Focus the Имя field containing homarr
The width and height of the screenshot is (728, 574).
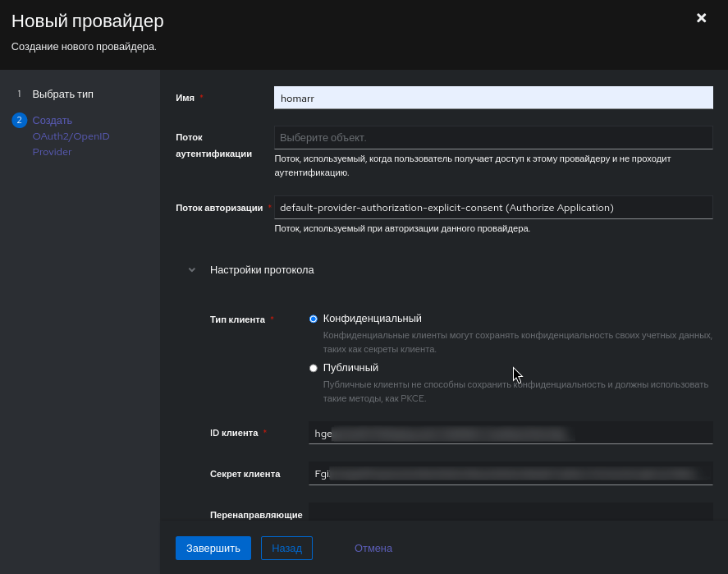[x=493, y=98]
